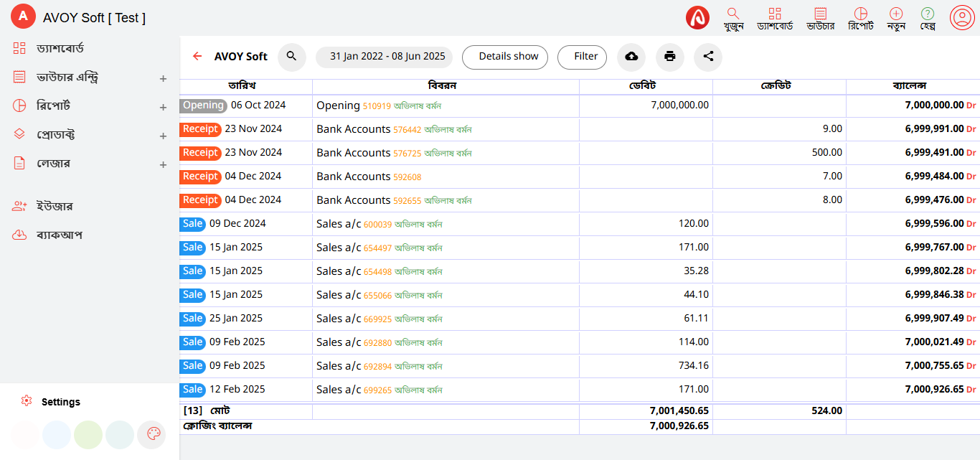Screen dimensions: 980x460
Task: Open voucher number 600039
Action: pyautogui.click(x=378, y=225)
